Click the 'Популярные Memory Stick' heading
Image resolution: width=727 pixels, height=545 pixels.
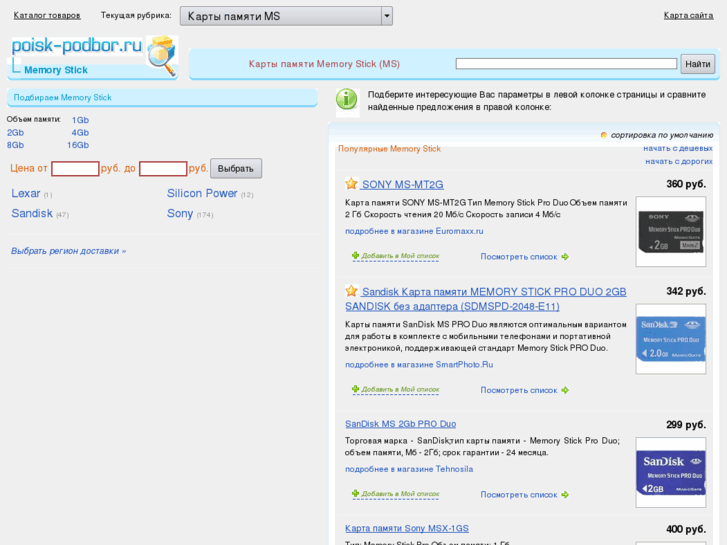pyautogui.click(x=389, y=149)
